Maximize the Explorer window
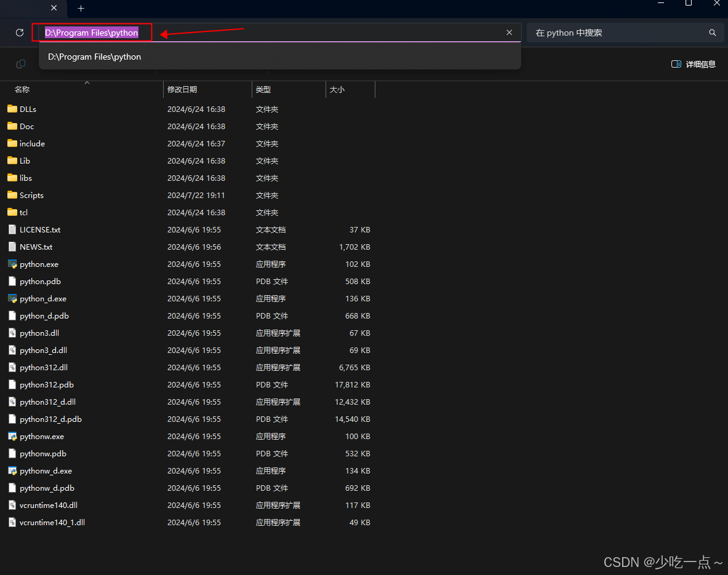728x575 pixels. 689,4
